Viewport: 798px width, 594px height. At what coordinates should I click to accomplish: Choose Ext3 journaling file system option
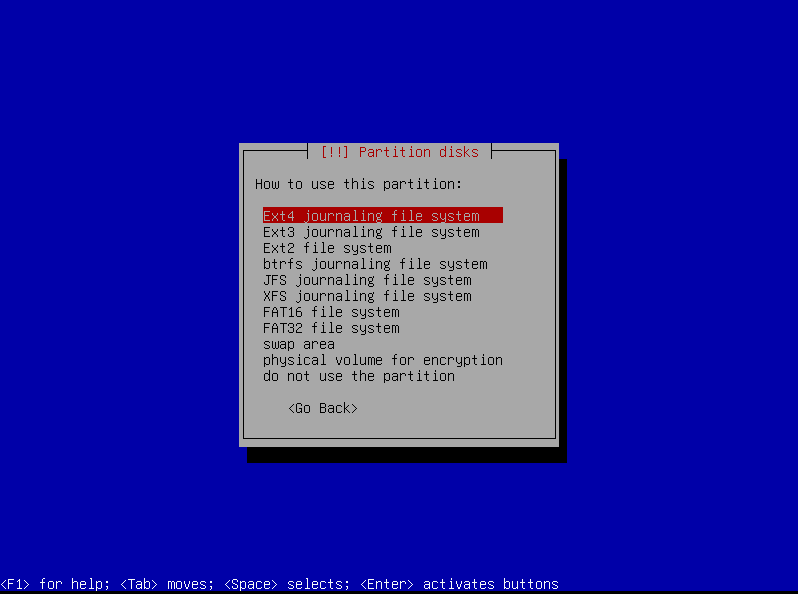[371, 232]
